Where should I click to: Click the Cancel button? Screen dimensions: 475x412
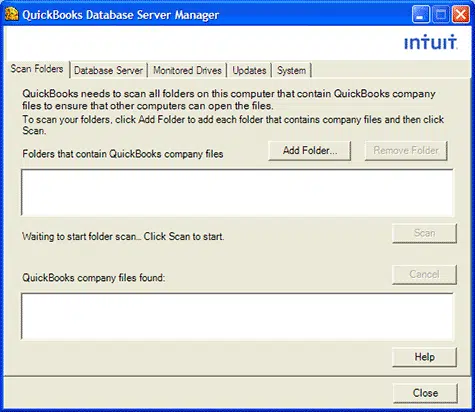(x=424, y=274)
